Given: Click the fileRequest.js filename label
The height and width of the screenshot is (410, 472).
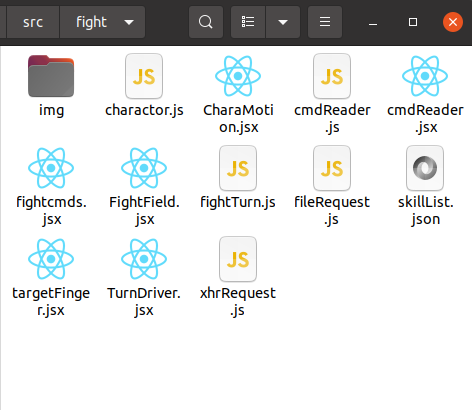Looking at the screenshot, I should (x=332, y=211).
